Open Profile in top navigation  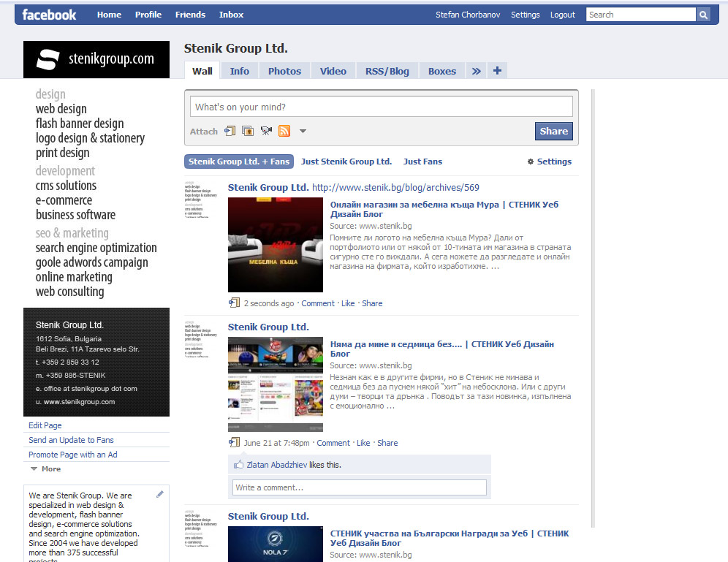(x=148, y=15)
